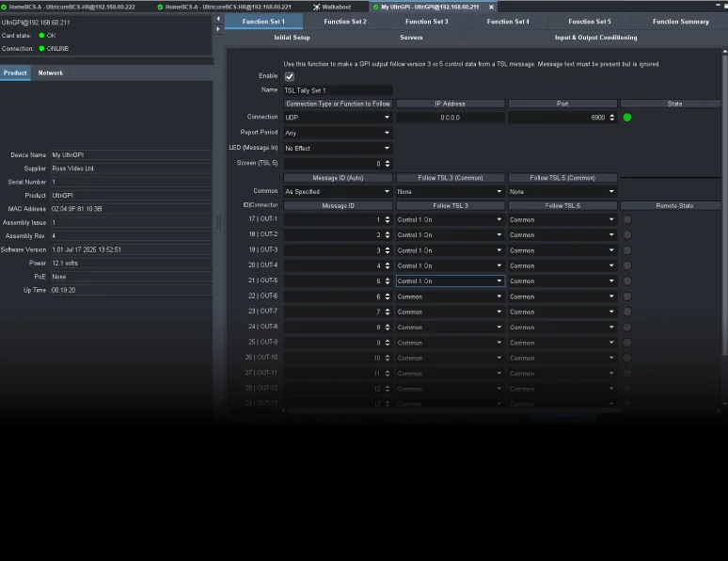Open Follow TSL 3 dropdown for OUT-6
Viewport: 728px width, 561px height.
450,297
